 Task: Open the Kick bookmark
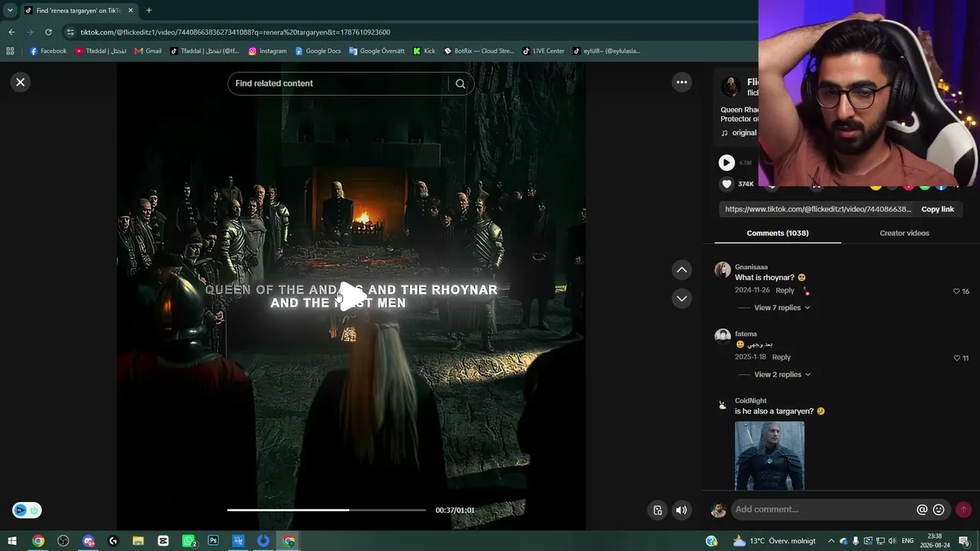[x=424, y=51]
